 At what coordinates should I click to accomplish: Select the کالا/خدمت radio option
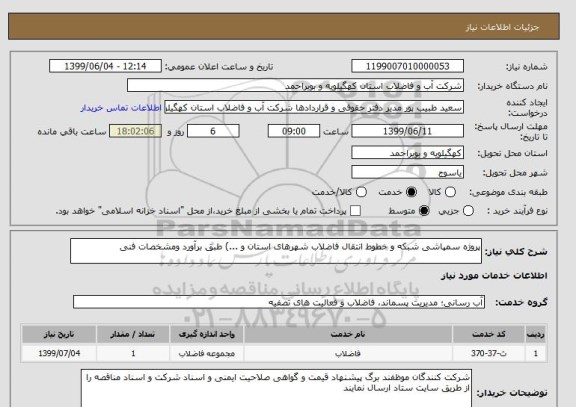click(x=361, y=192)
